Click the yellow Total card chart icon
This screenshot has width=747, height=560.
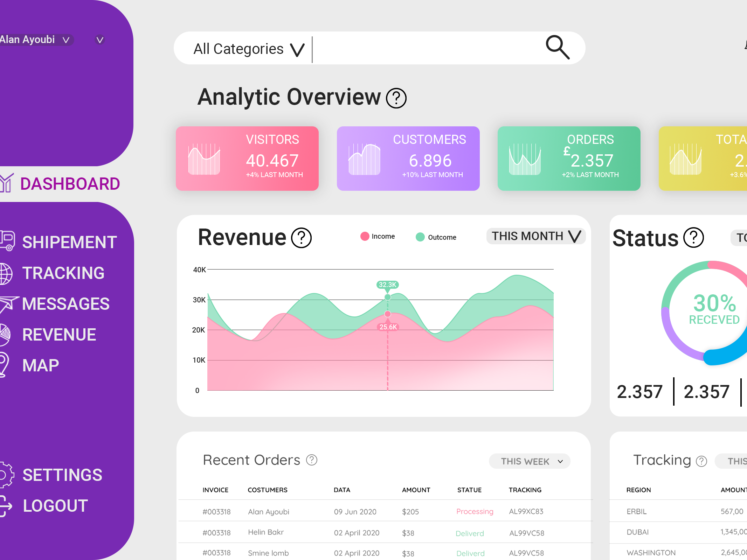[685, 159]
